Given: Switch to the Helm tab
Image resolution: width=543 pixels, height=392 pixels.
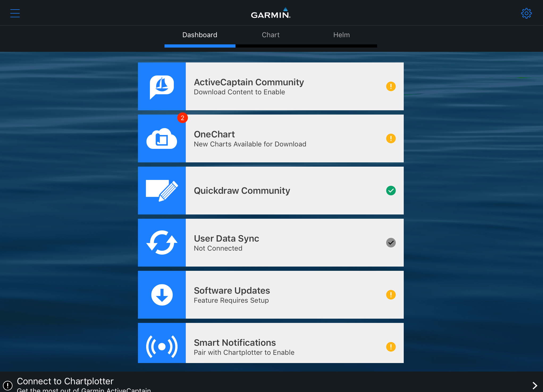Looking at the screenshot, I should pyautogui.click(x=342, y=35).
